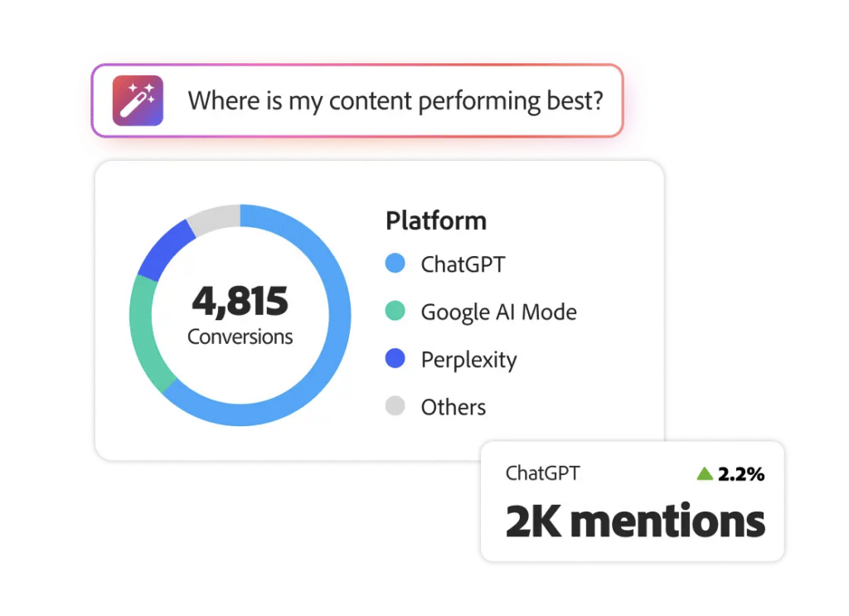Image resolution: width=849 pixels, height=616 pixels.
Task: Click the 4,815 Conversions total in donut center
Action: [x=240, y=315]
